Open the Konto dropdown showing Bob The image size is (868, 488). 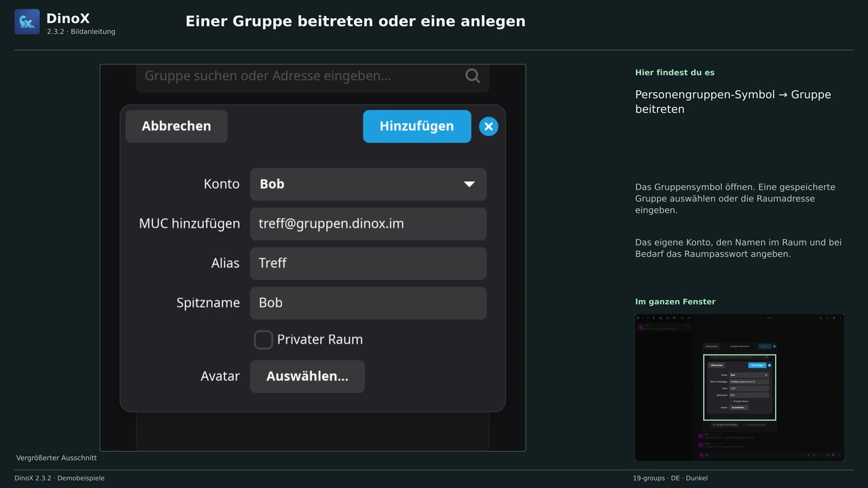tap(368, 184)
